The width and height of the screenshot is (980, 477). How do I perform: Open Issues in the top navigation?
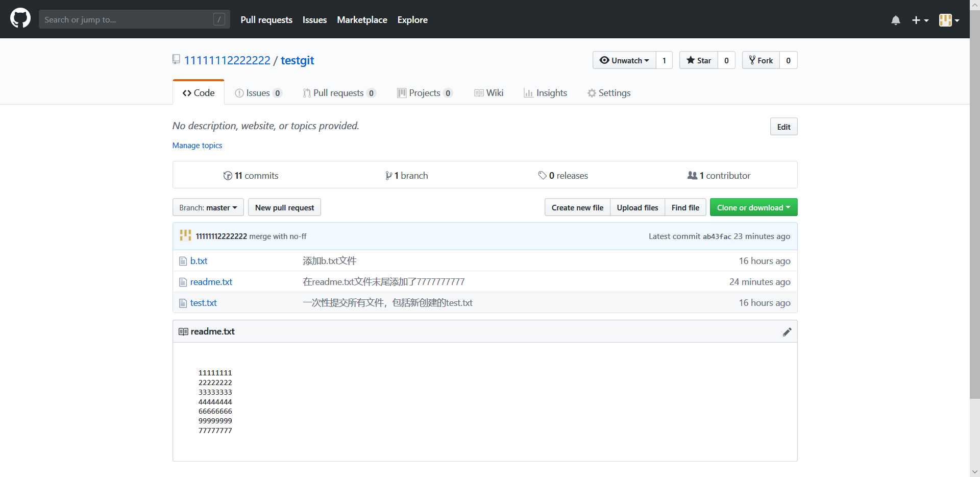coord(314,19)
